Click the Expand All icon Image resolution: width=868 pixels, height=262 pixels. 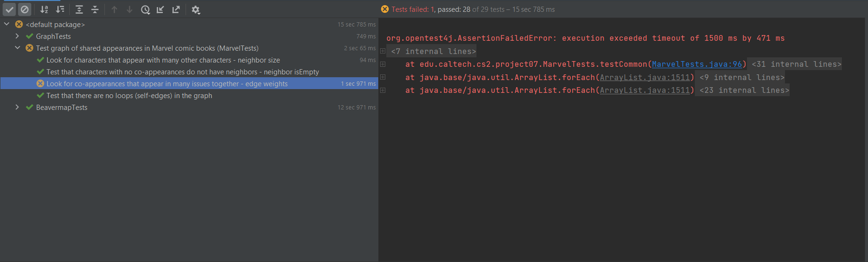point(79,9)
